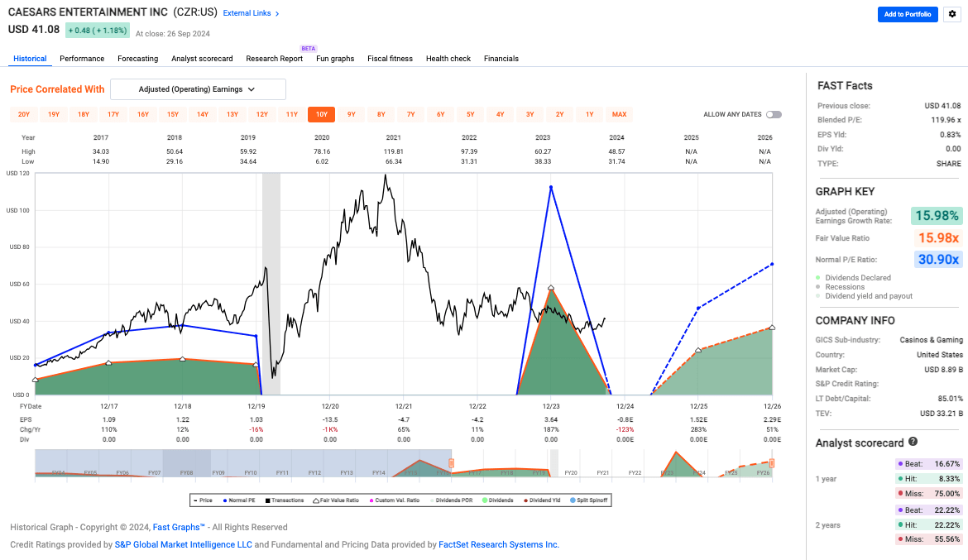Select the 15Y time range
This screenshot has height=560, width=968.
173,114
